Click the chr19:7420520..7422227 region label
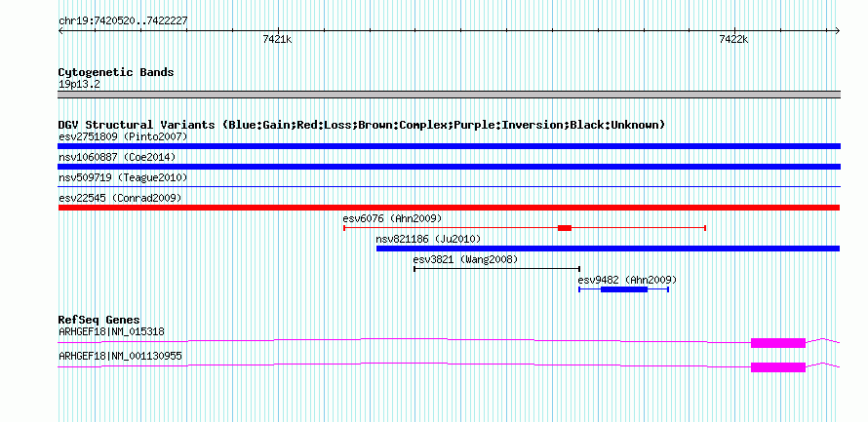This screenshot has width=868, height=422. 123,20
